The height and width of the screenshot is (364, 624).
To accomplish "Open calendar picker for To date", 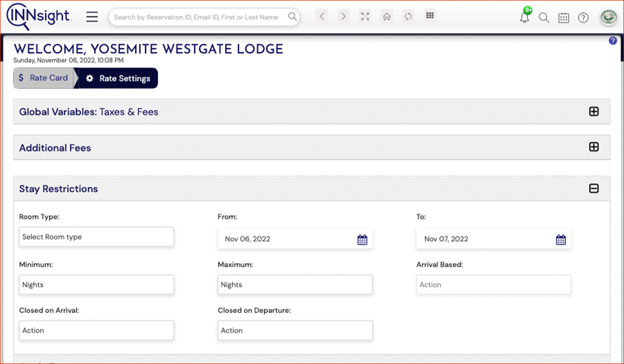I will [x=561, y=240].
